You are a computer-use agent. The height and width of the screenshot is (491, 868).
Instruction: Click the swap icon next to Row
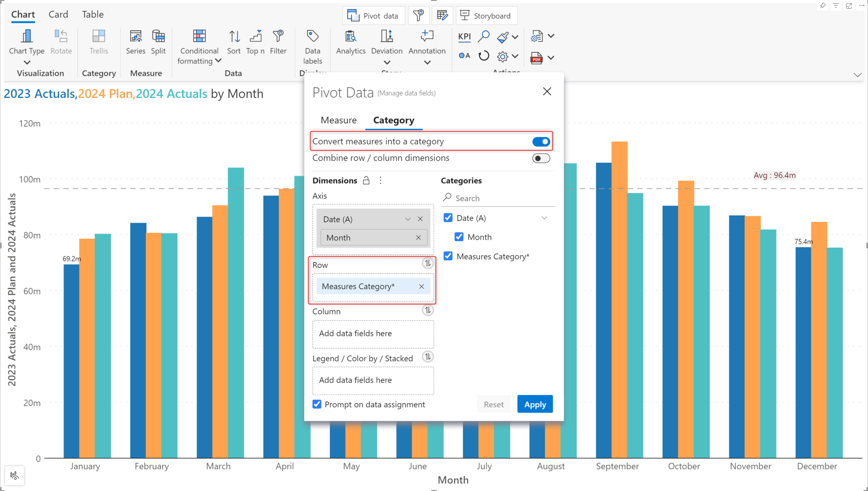pos(427,263)
